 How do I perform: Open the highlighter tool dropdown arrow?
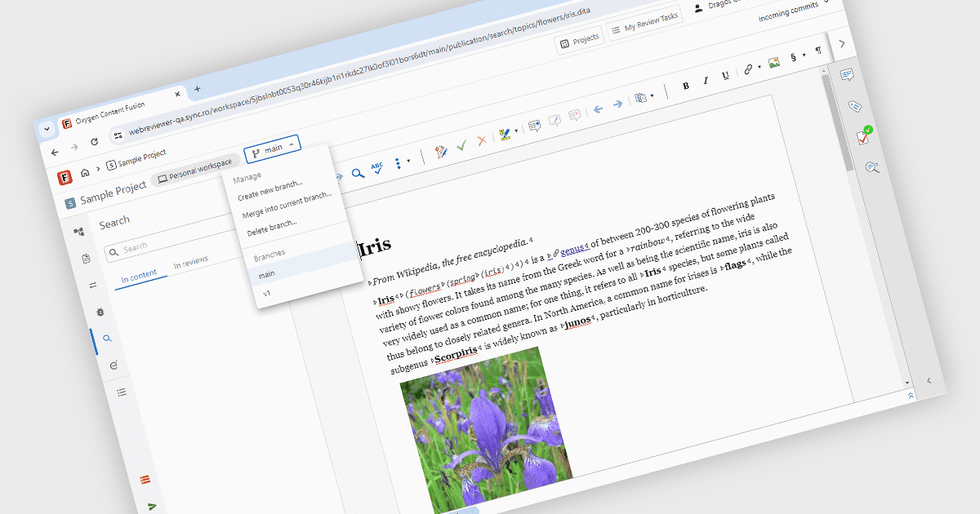(515, 131)
